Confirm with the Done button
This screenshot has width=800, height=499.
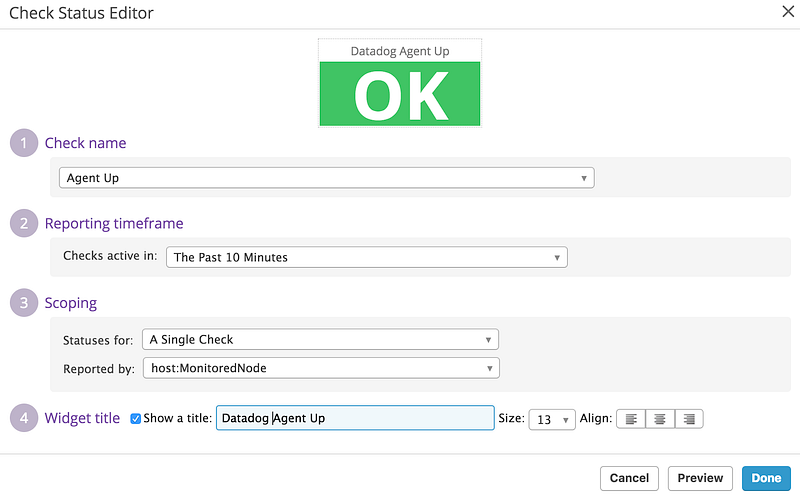click(x=767, y=478)
